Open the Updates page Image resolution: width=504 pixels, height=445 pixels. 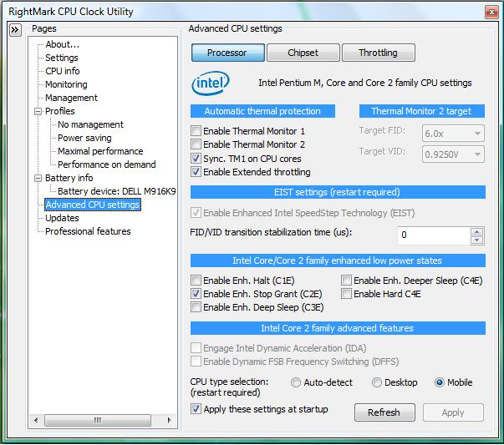click(x=62, y=218)
